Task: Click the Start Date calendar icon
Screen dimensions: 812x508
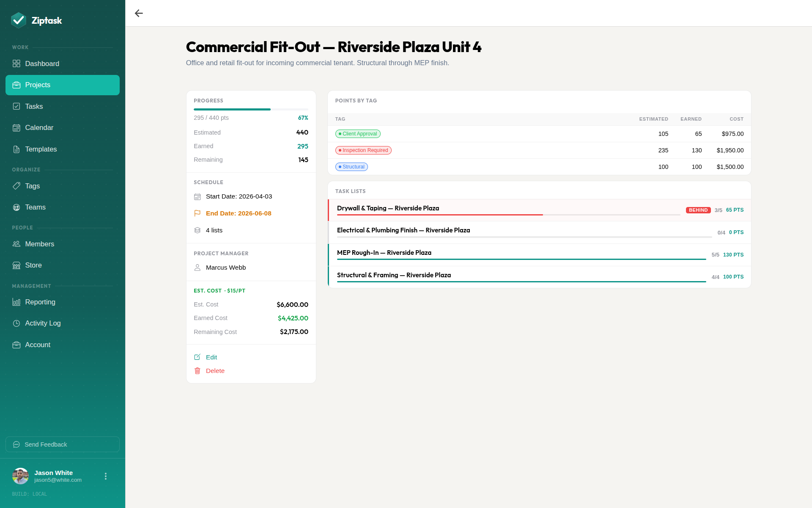Action: [197, 196]
